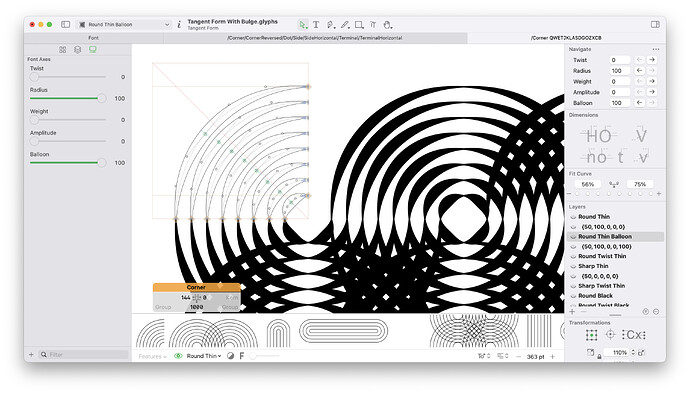
Task: Add a new layer with plus button
Action: [x=572, y=312]
